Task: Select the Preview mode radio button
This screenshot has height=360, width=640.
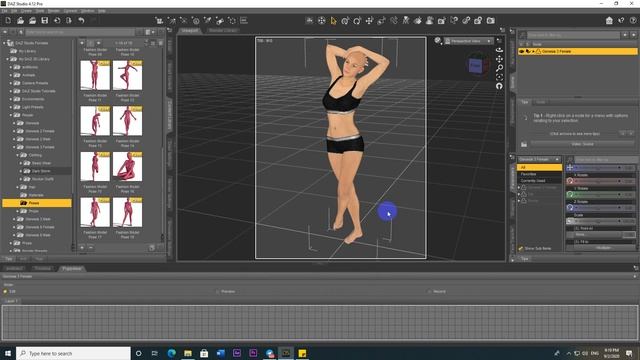Action: click(218, 291)
